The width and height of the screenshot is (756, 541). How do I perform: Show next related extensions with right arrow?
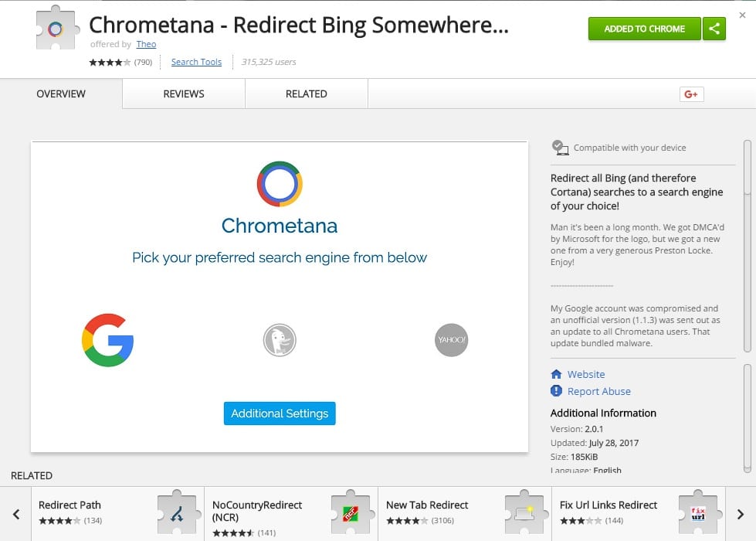tap(741, 514)
